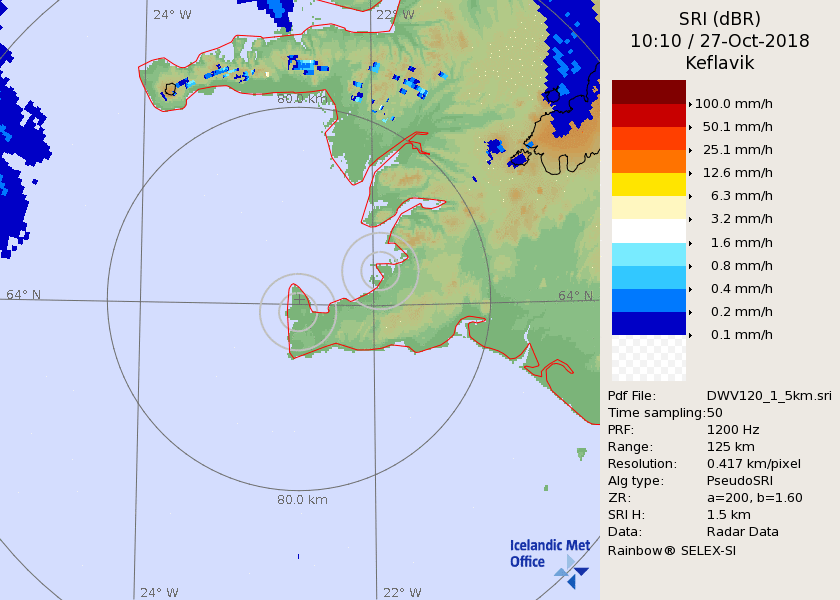Select the dark maroon legend swatch at the top
The width and height of the screenshot is (840, 600).
pyautogui.click(x=649, y=92)
